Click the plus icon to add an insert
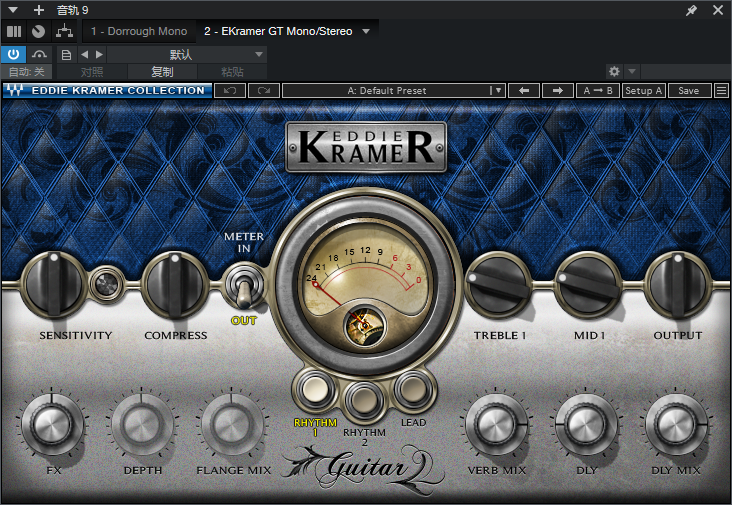This screenshot has width=732, height=505. click(39, 9)
